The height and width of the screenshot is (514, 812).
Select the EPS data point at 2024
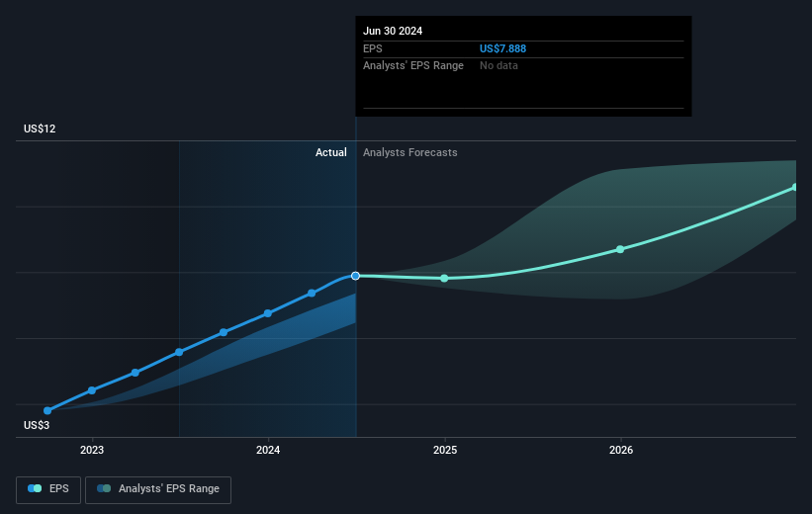pos(268,313)
